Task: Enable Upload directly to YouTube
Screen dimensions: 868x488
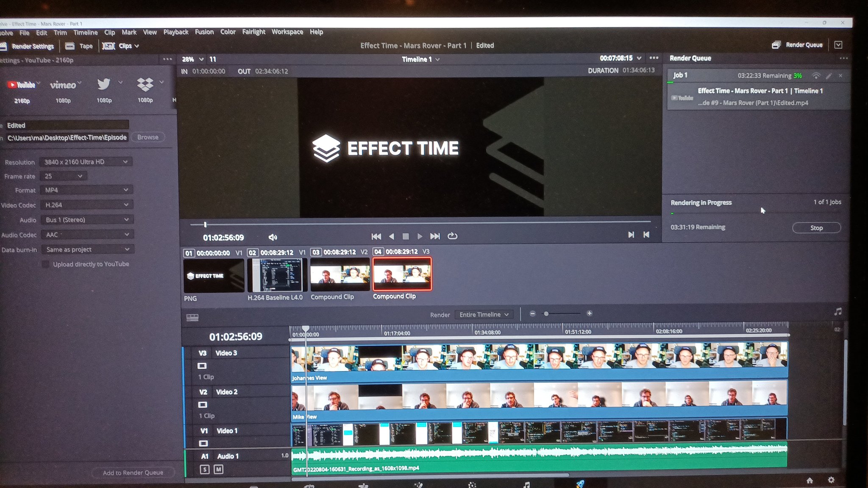Action: click(45, 263)
